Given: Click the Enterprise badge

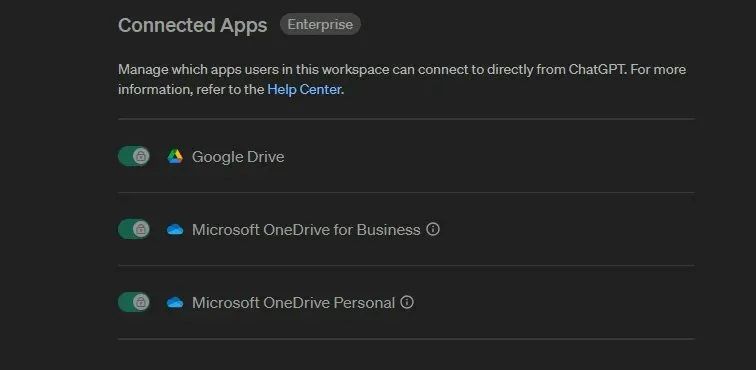Looking at the screenshot, I should pyautogui.click(x=320, y=24).
